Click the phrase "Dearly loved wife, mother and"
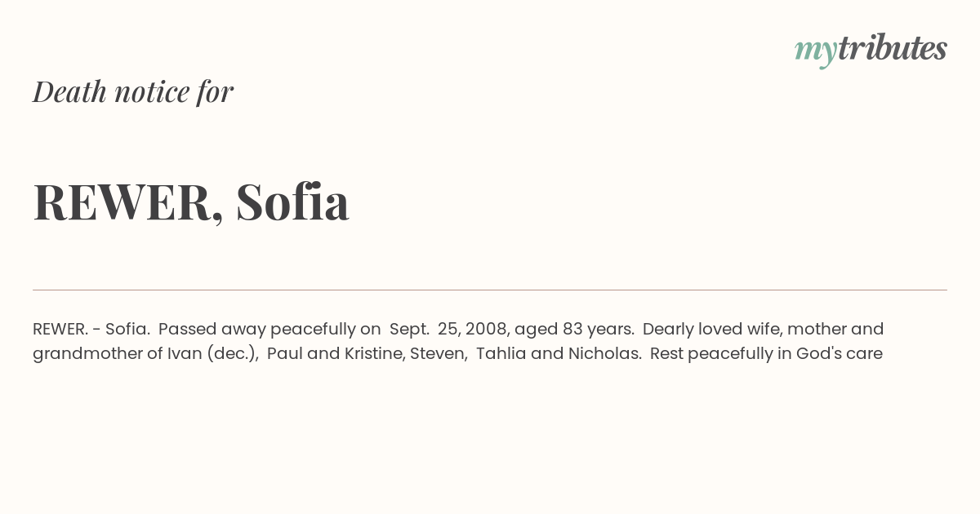980x514 pixels. point(763,329)
